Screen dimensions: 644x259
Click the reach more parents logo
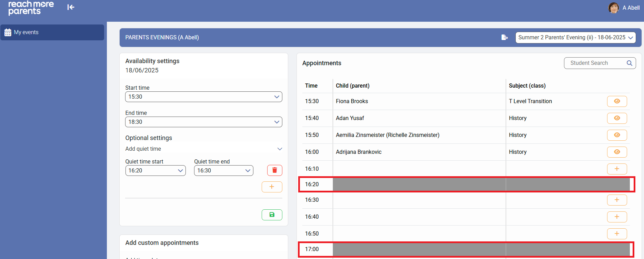pyautogui.click(x=31, y=8)
